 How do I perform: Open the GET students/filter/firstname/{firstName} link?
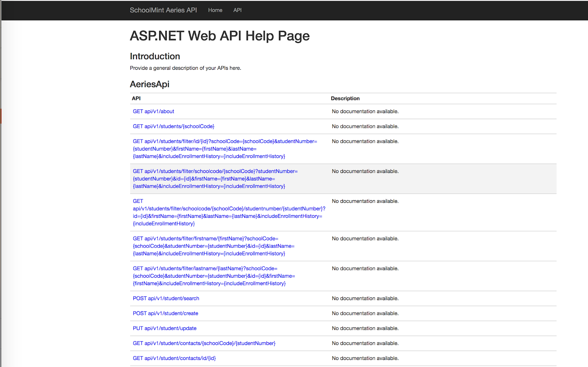214,246
